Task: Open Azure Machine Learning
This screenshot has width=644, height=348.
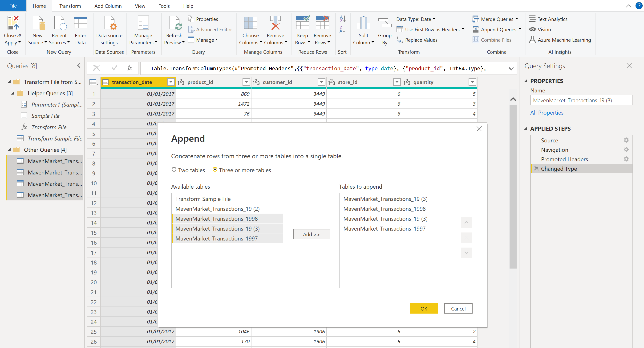Action: (x=560, y=40)
